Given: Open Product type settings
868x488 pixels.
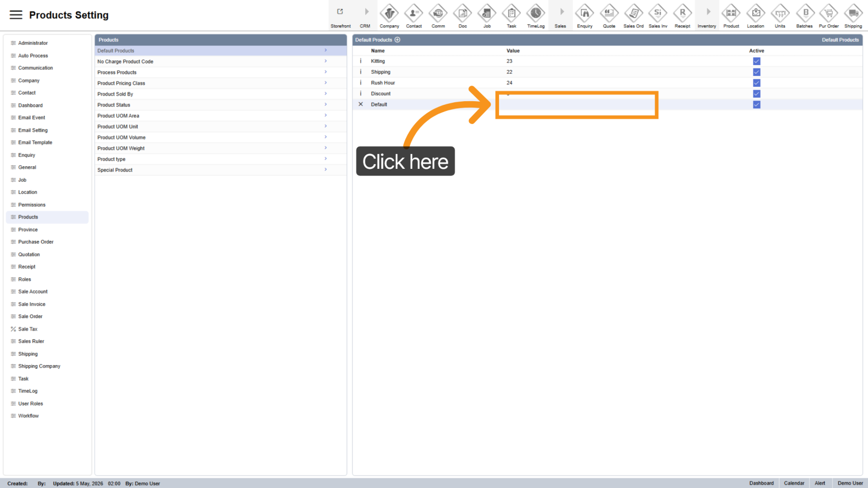Looking at the screenshot, I should pyautogui.click(x=221, y=159).
